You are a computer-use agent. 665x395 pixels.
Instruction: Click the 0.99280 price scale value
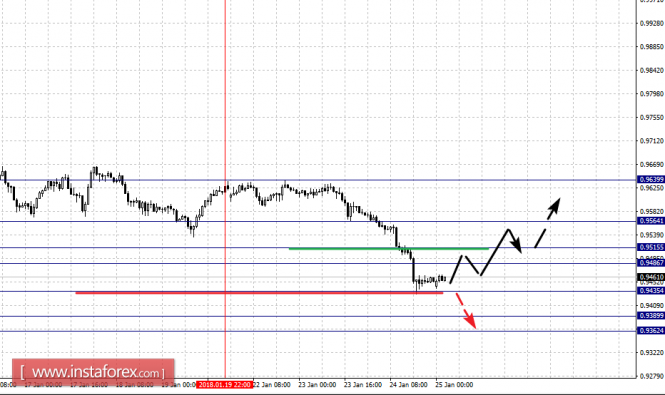pyautogui.click(x=652, y=23)
